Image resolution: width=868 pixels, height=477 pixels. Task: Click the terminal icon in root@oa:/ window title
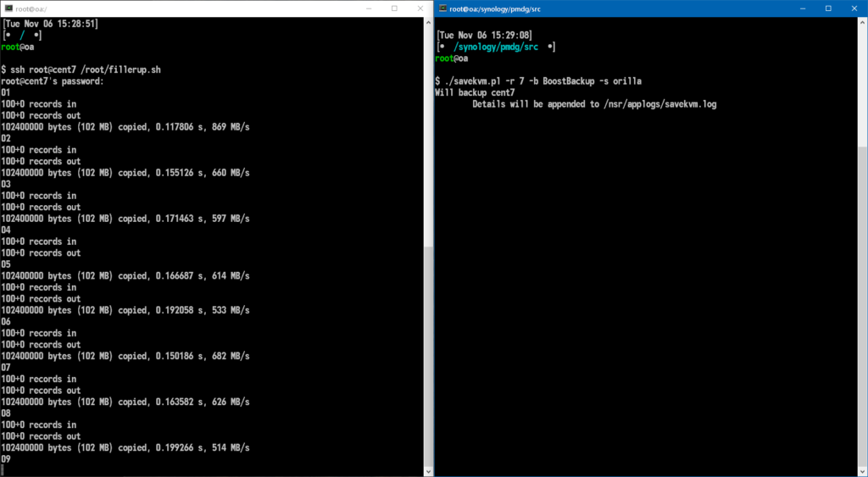click(8, 8)
